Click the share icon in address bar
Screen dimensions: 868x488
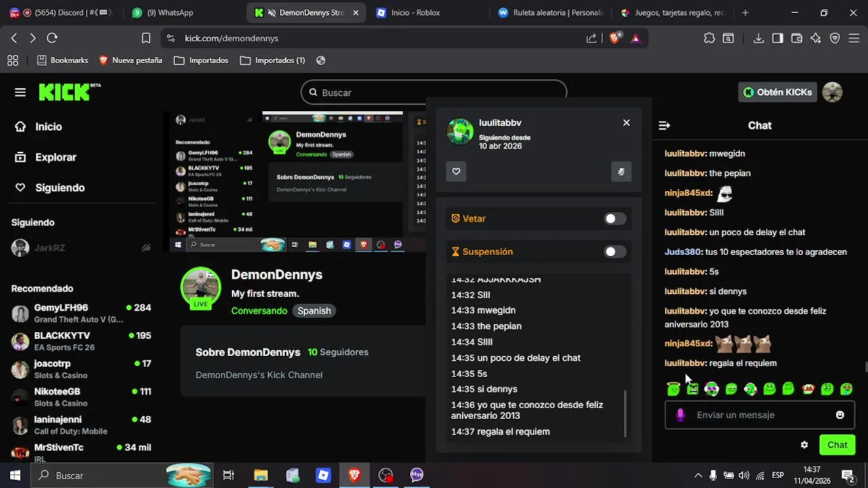pos(591,39)
